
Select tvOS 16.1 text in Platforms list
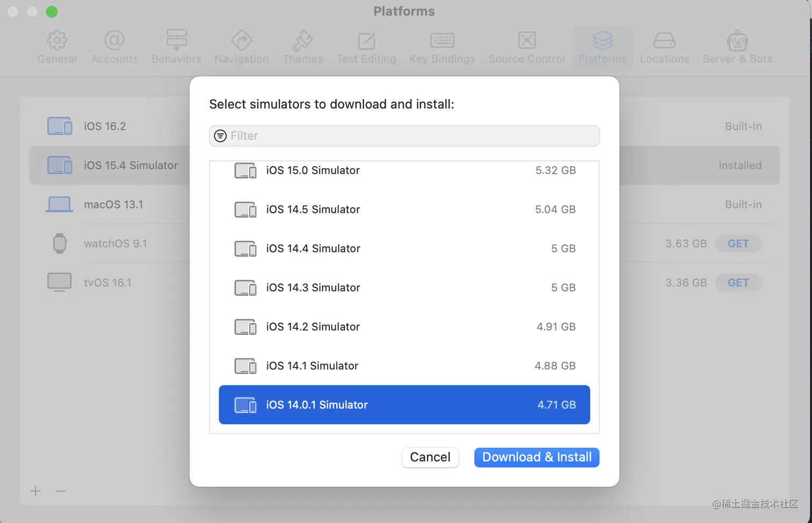coord(107,283)
